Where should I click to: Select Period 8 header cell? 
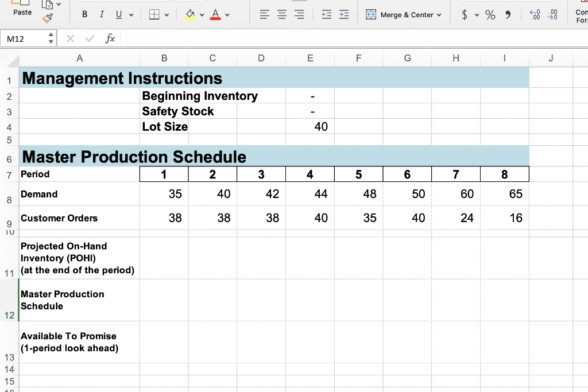[505, 174]
